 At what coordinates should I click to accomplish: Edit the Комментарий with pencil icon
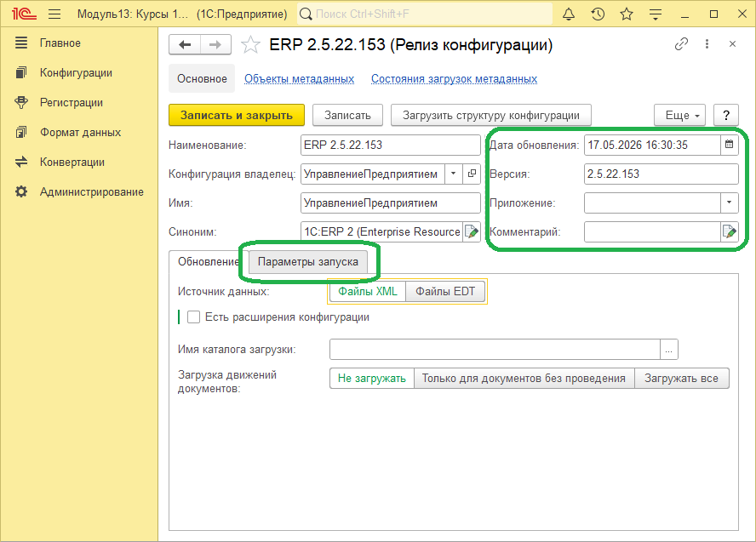[730, 231]
